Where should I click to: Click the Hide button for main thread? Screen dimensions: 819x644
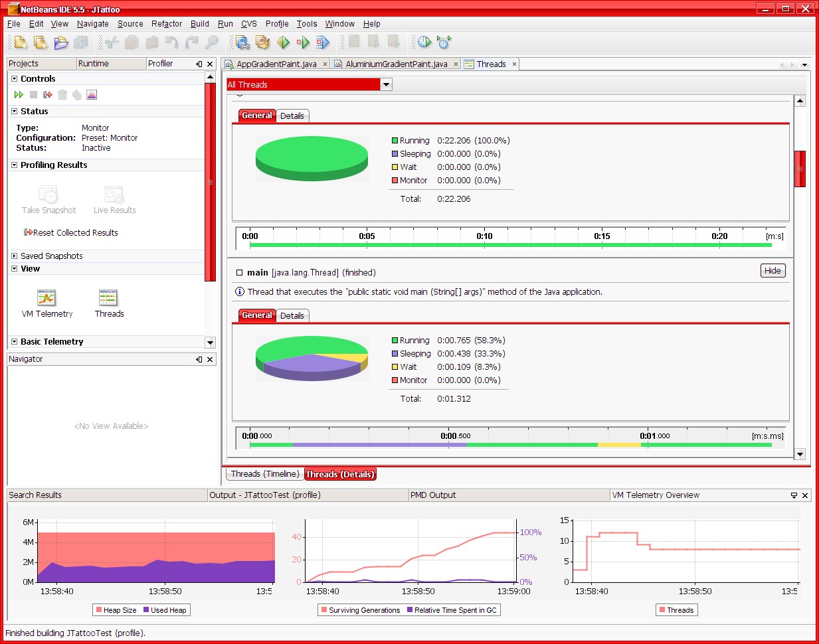click(773, 271)
